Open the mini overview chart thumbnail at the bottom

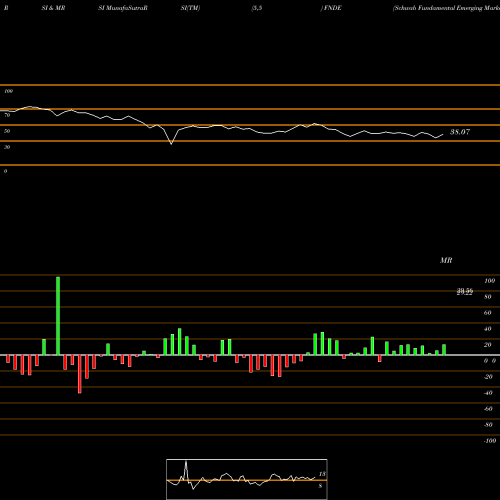[247, 479]
